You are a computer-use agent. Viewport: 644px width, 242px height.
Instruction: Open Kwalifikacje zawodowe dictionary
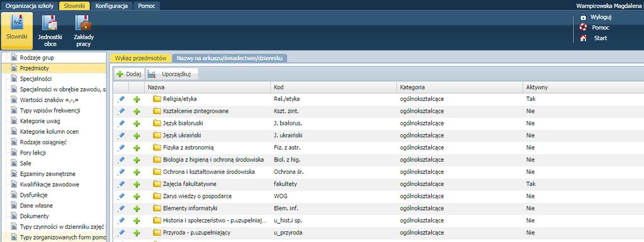point(49,185)
